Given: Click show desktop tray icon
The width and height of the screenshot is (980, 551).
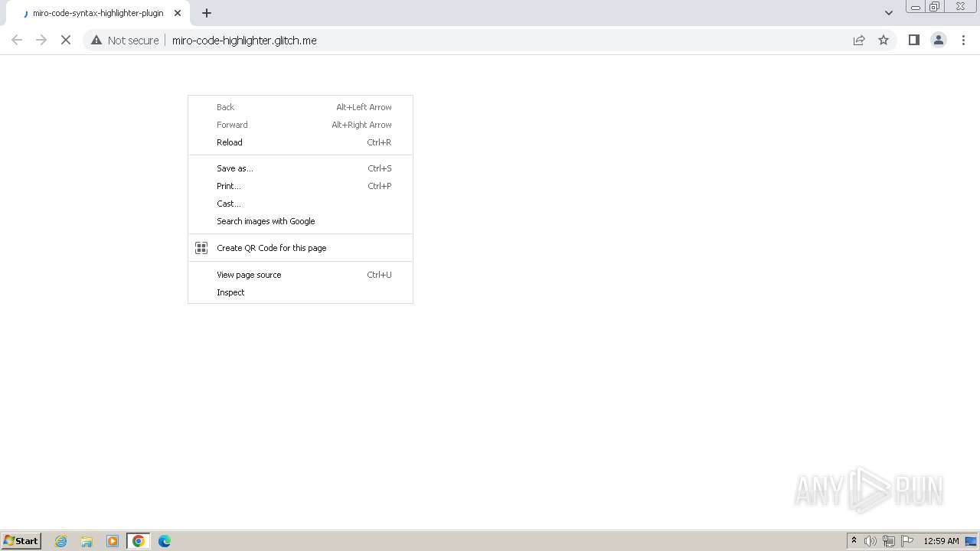Looking at the screenshot, I should click(972, 541).
